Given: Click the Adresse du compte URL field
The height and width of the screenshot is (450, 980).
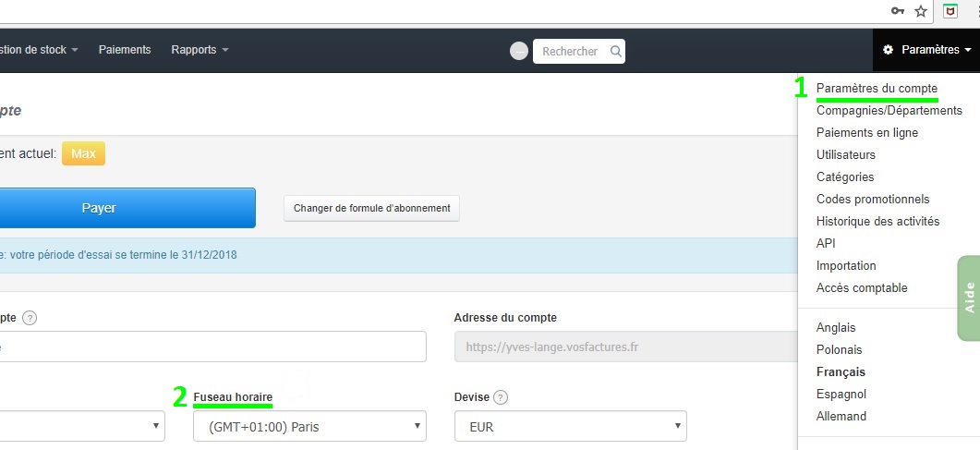Looking at the screenshot, I should (x=626, y=347).
